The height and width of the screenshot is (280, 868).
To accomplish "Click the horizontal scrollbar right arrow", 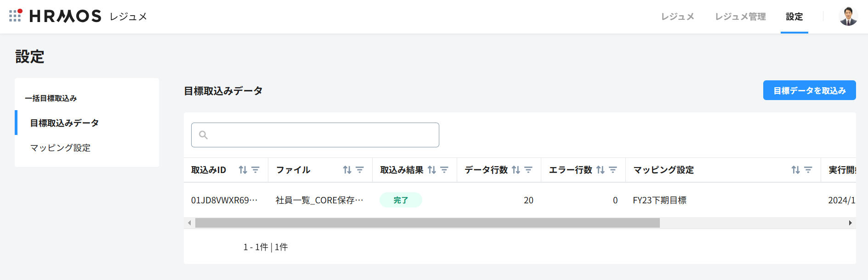I will 850,223.
